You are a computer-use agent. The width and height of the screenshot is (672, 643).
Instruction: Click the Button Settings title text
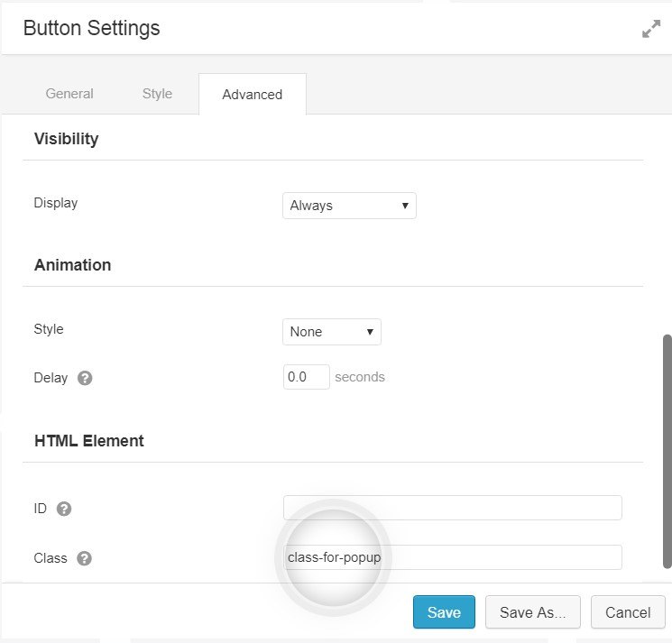coord(92,28)
